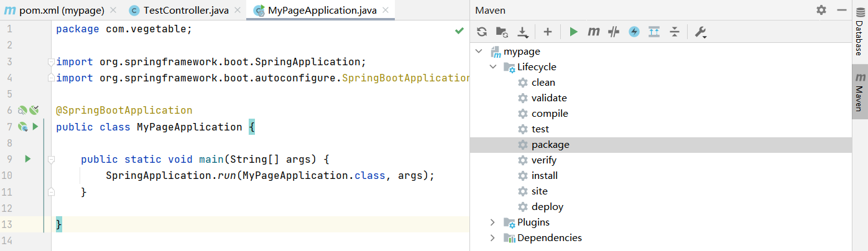Click the closing brace on line 13

59,224
